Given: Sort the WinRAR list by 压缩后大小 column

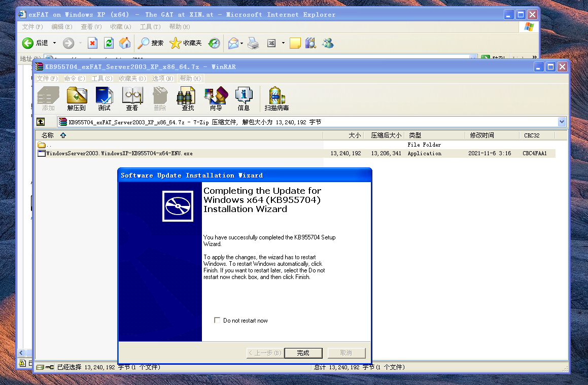Looking at the screenshot, I should tap(385, 135).
